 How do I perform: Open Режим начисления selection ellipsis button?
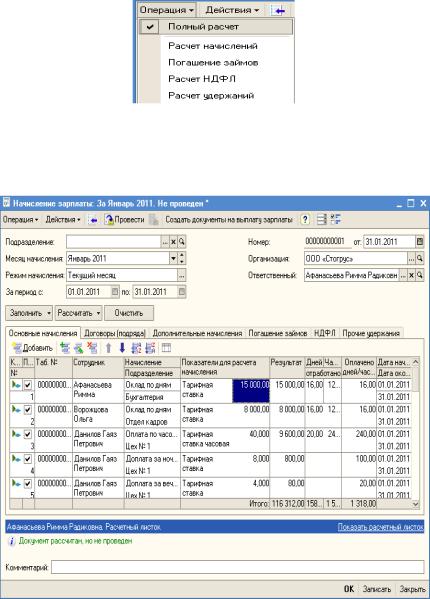182,275
